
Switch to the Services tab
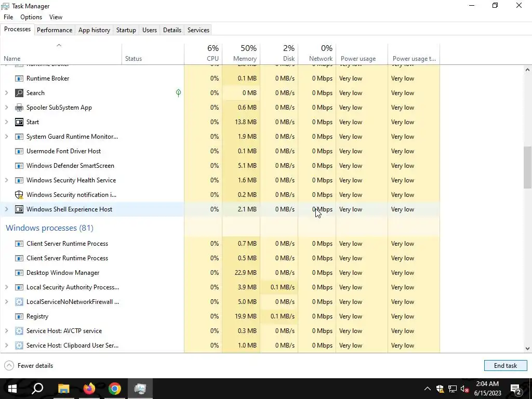pyautogui.click(x=198, y=30)
